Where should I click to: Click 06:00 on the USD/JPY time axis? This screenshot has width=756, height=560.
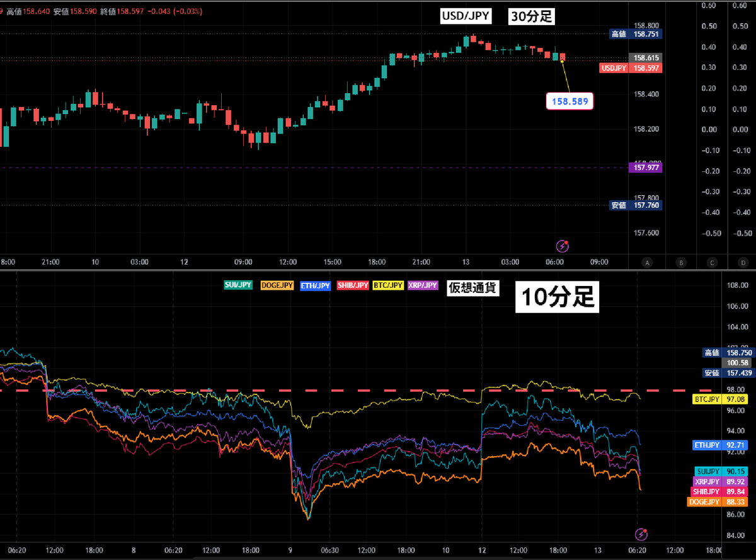554,262
